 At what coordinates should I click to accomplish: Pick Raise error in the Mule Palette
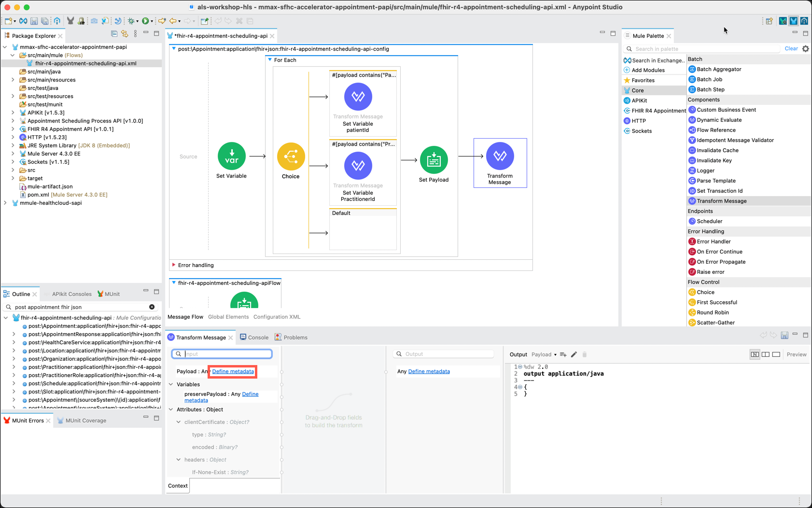[x=710, y=272]
